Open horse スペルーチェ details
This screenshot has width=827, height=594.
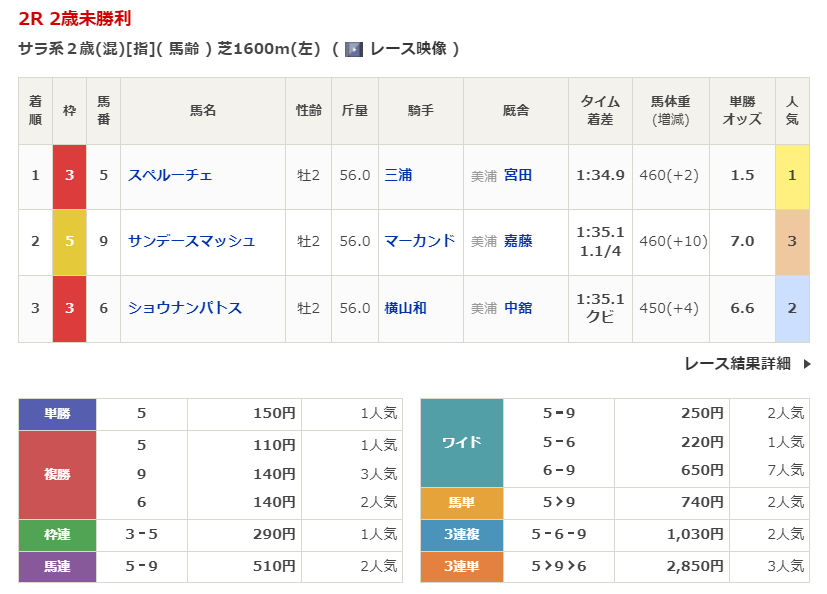pyautogui.click(x=170, y=175)
